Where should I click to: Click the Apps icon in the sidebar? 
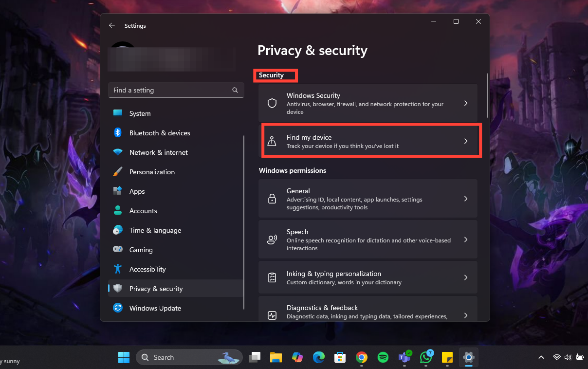118,191
